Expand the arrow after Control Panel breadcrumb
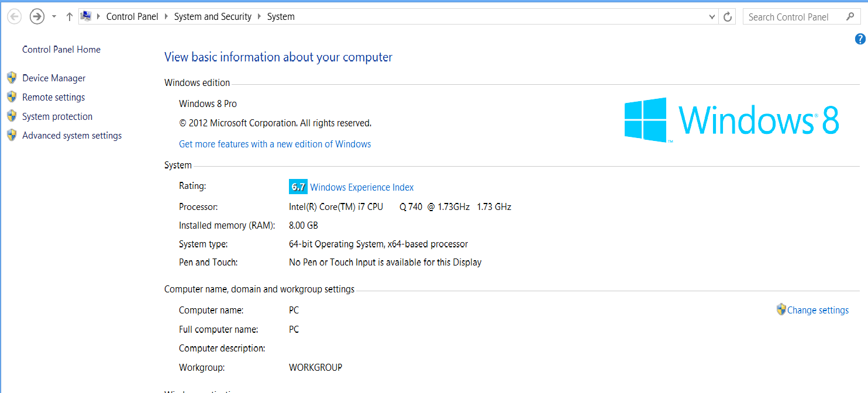Viewport: 868px width, 393px height. click(166, 17)
